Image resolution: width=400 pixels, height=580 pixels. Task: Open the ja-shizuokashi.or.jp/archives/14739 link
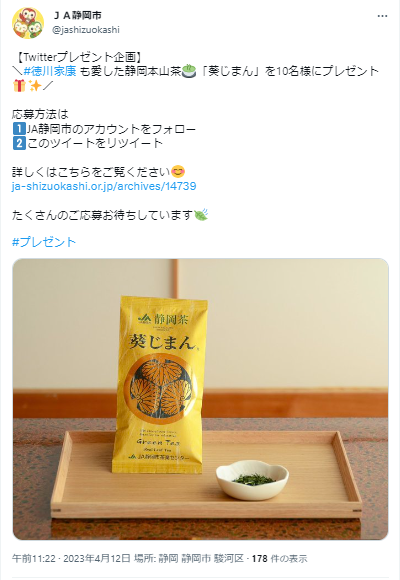click(x=104, y=186)
